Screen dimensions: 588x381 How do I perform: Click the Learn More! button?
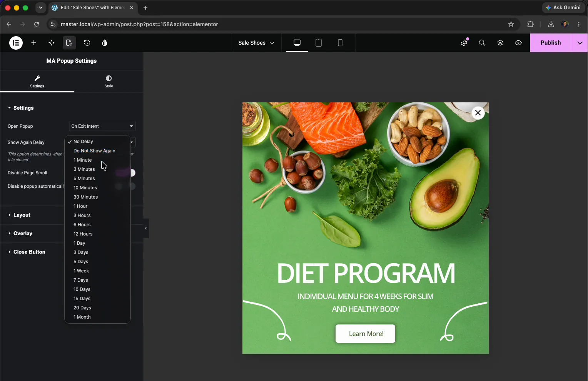pos(366,334)
